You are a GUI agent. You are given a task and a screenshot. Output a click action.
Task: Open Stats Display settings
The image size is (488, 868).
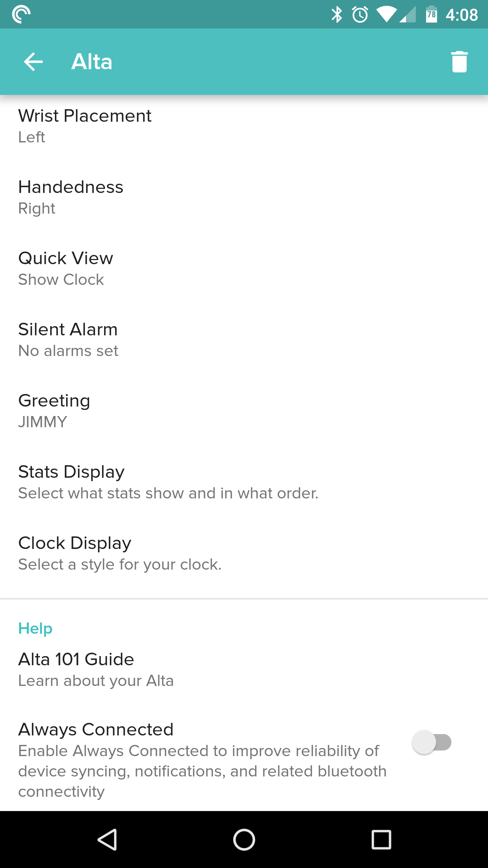(168, 482)
